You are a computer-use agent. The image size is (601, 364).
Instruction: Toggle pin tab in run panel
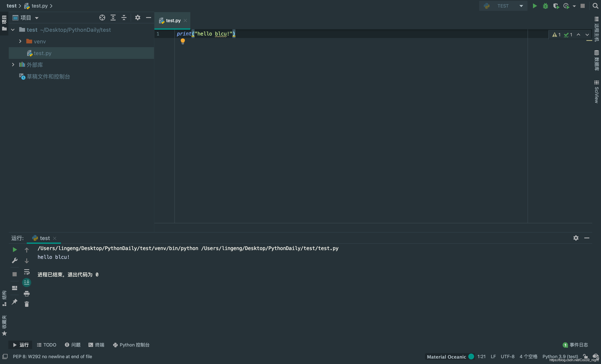[x=15, y=302]
